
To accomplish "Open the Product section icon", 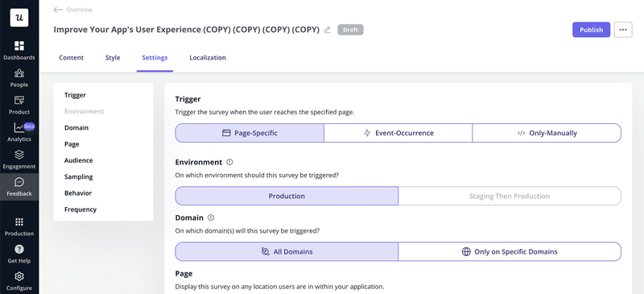I will tap(19, 100).
